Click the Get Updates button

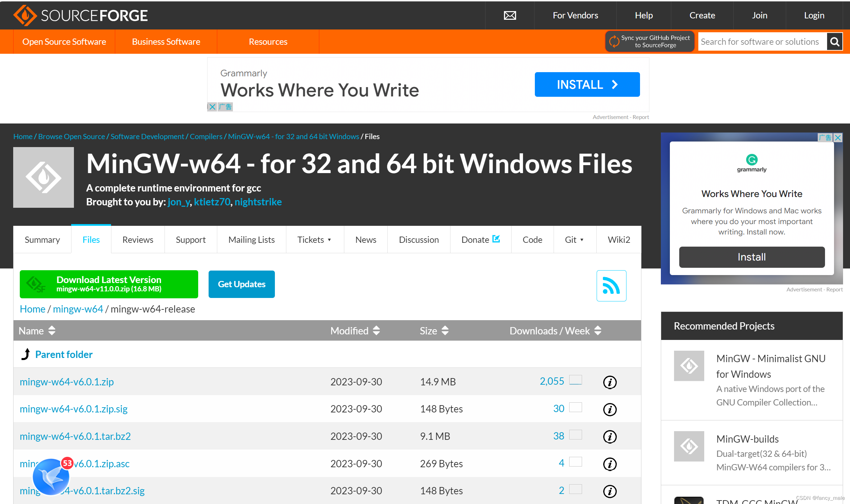point(242,284)
